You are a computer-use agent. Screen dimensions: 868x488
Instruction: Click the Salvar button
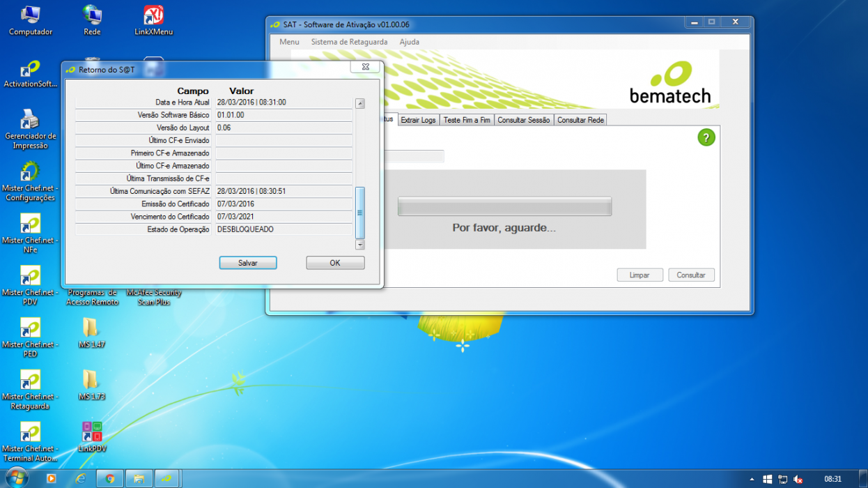point(248,263)
